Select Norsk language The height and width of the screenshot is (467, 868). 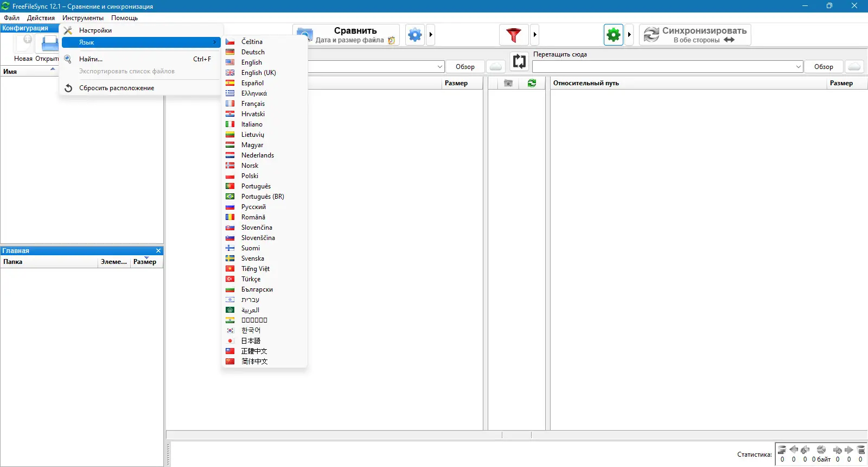pyautogui.click(x=264, y=166)
